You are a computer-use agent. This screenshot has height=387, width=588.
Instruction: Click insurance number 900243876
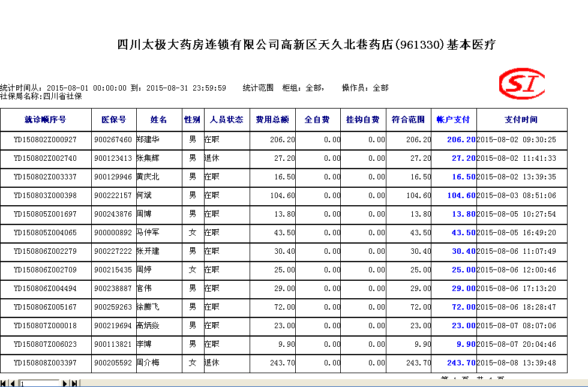113,214
